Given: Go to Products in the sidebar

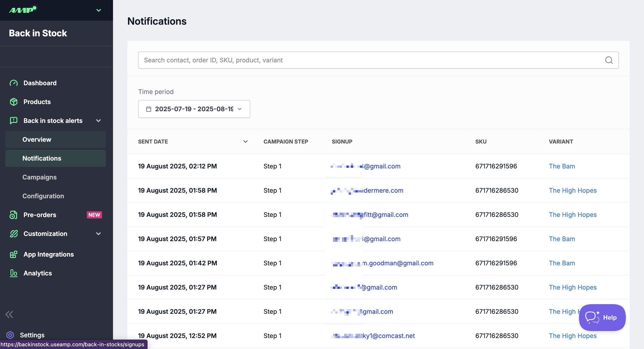Looking at the screenshot, I should [x=37, y=102].
